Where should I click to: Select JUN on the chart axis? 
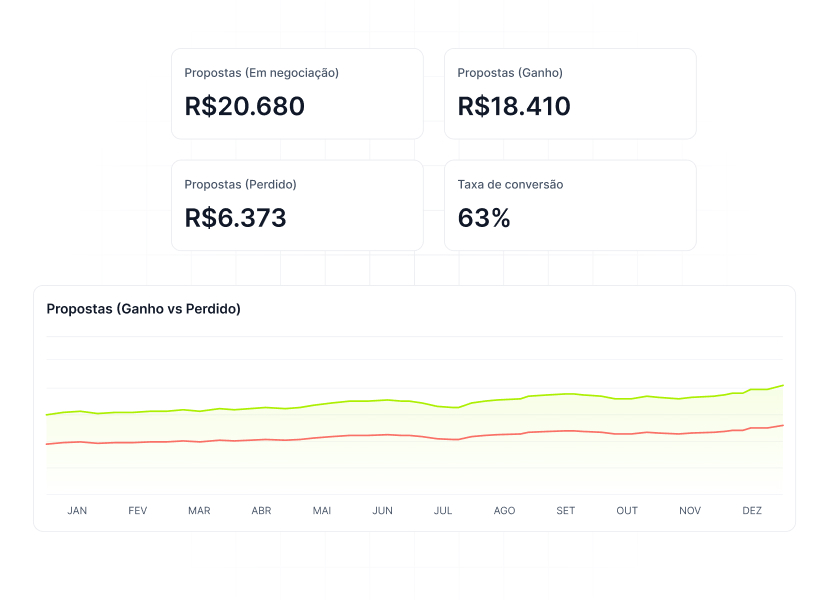[x=382, y=510]
